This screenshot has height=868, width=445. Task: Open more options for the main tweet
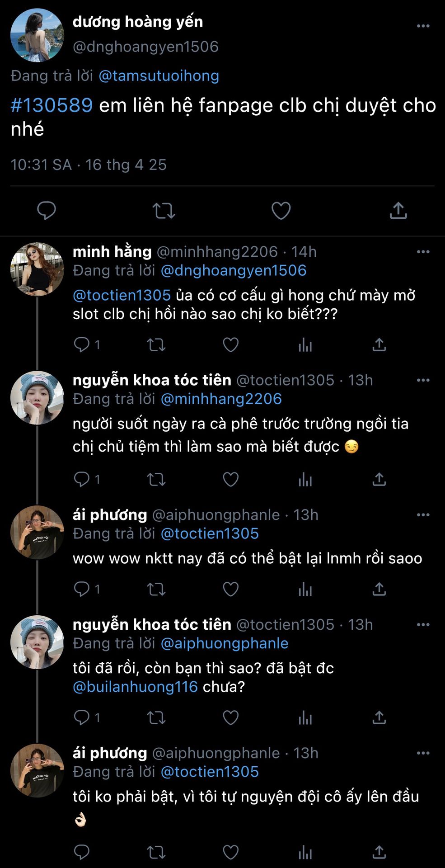[x=423, y=26]
